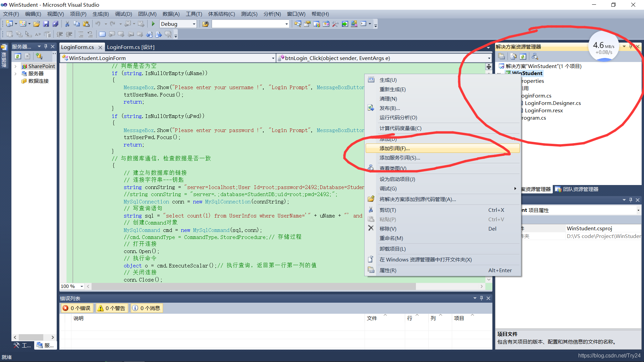The height and width of the screenshot is (362, 644).
Task: Click the Decrease Indent icon
Action: [x=60, y=34]
